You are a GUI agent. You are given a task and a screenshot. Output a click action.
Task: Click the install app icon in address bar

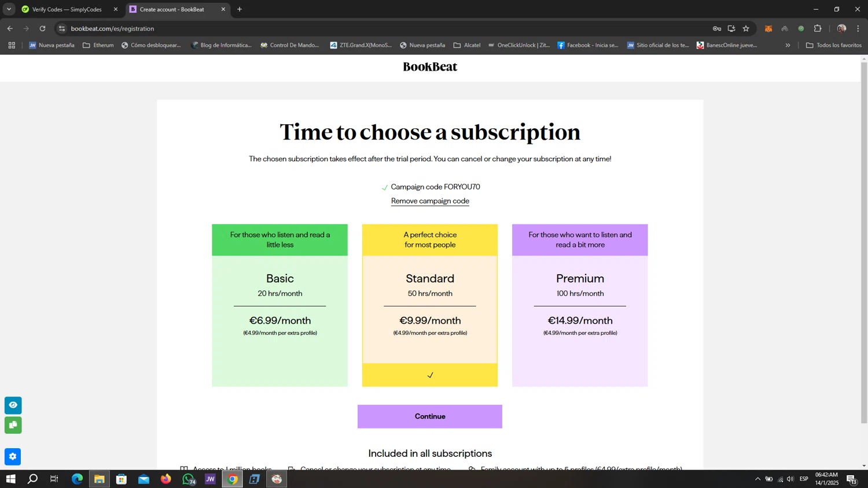[x=731, y=28]
